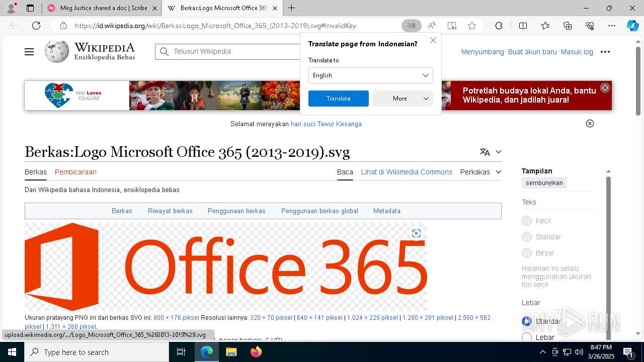Click the blue Translate button
The image size is (644, 362).
click(339, 99)
